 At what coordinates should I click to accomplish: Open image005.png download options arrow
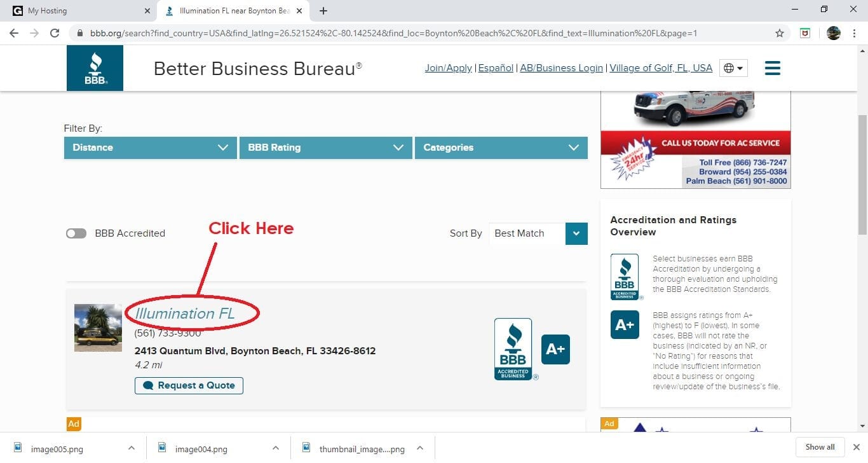coord(132,448)
